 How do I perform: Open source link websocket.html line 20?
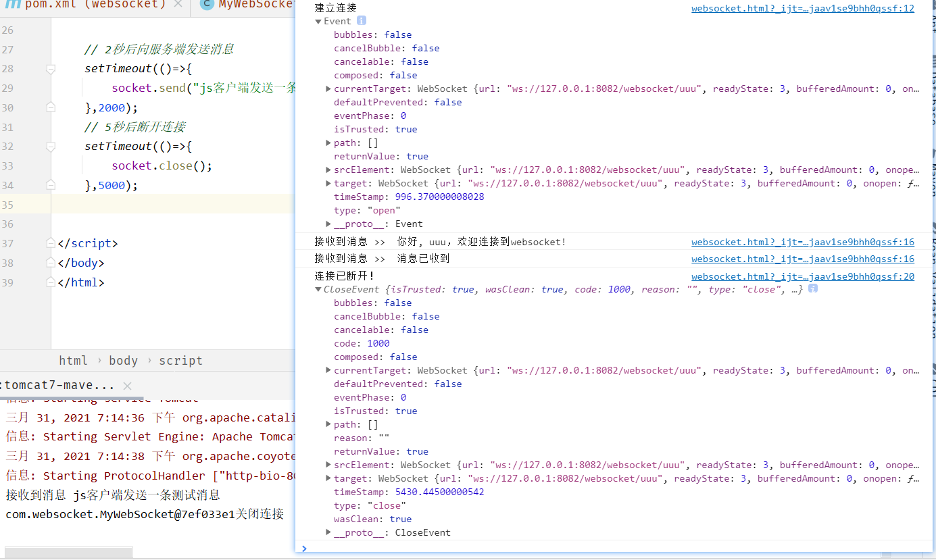point(803,276)
